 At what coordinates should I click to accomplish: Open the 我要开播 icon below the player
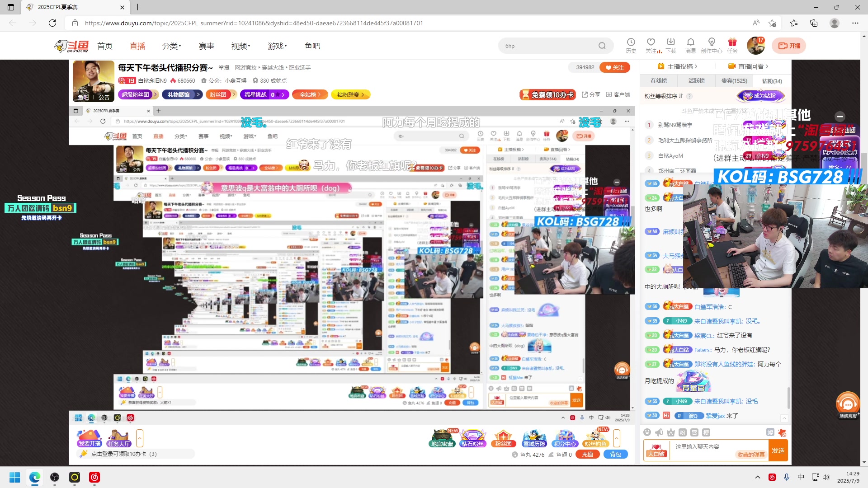point(89,438)
